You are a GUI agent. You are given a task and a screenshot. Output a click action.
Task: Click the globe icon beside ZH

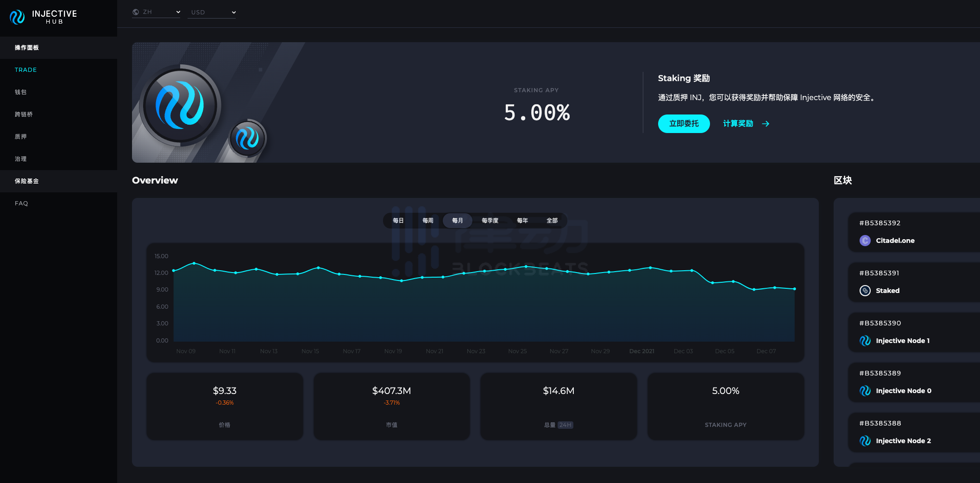click(x=136, y=12)
